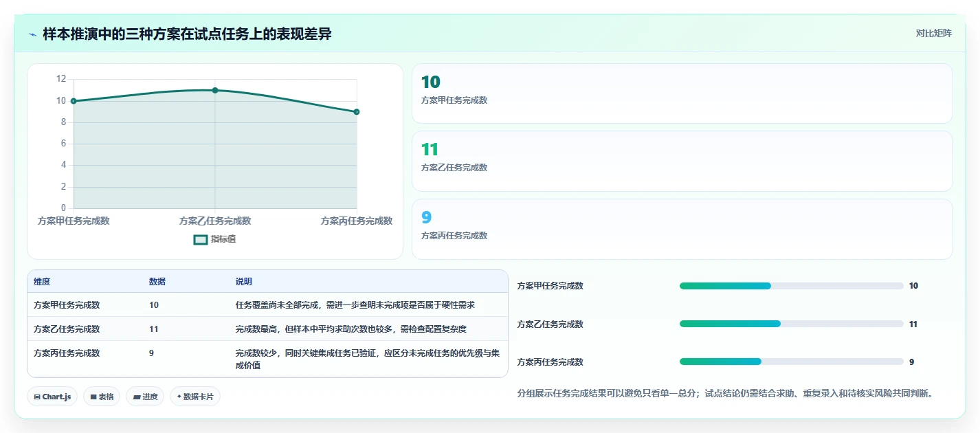
Task: Click the value 11 beside 方案乙 progress bar
Action: tap(913, 324)
